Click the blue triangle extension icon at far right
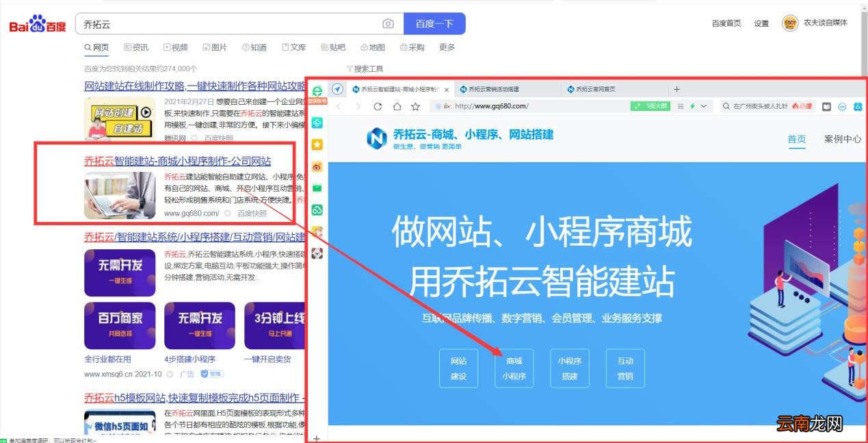Screen dimensions: 868x443 (858, 106)
